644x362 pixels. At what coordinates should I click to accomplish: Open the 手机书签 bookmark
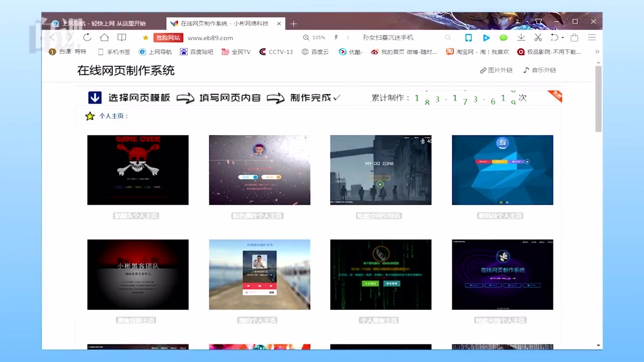114,52
